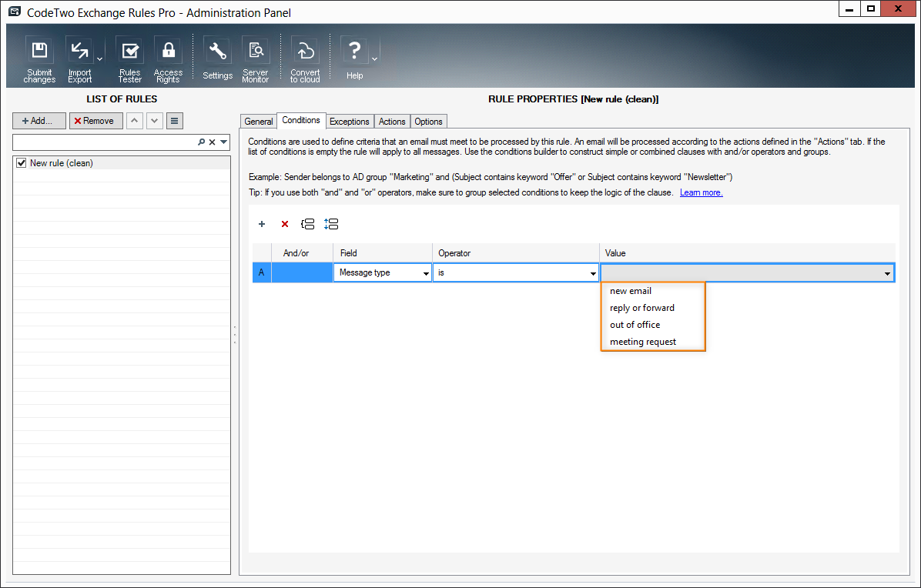921x588 pixels.
Task: Minimize the Administration Panel window
Action: [x=849, y=8]
